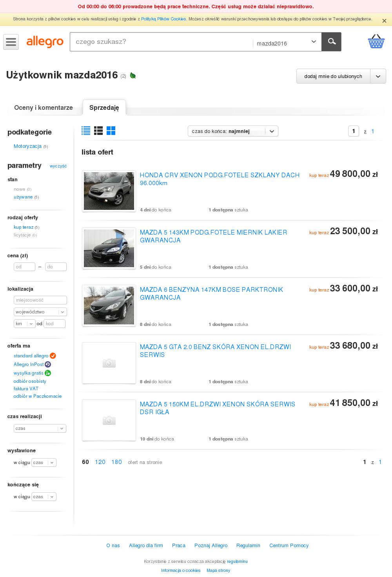Go to last page link at top
Viewport: 392px width, 577px height.
[373, 131]
